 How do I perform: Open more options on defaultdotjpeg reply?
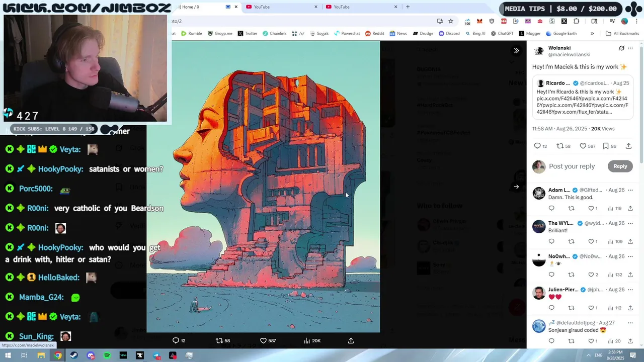pyautogui.click(x=630, y=323)
